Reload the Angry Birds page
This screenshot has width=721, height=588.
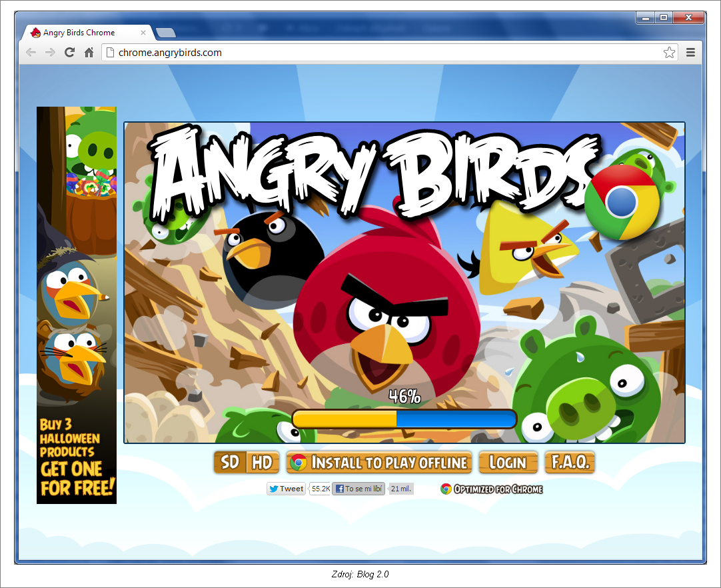click(69, 53)
